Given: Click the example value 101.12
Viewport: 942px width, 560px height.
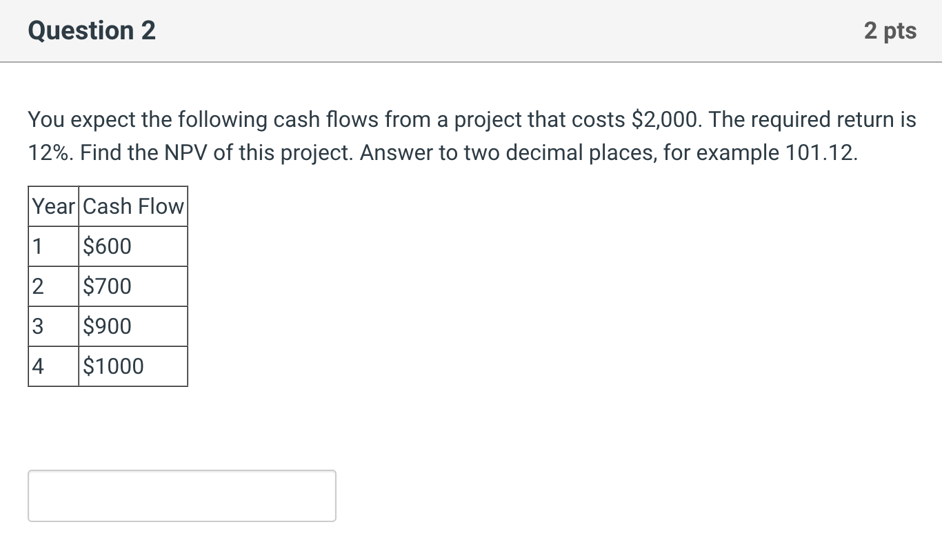Looking at the screenshot, I should click(822, 152).
